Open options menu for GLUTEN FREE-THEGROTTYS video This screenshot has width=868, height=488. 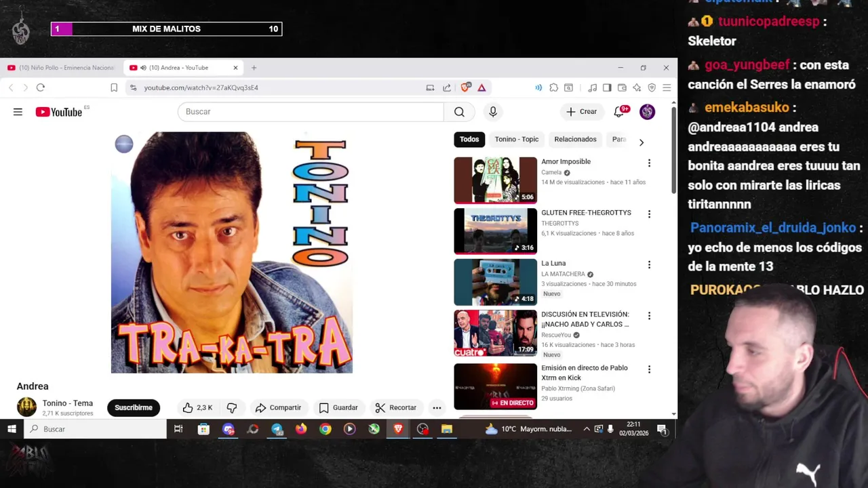pyautogui.click(x=649, y=213)
